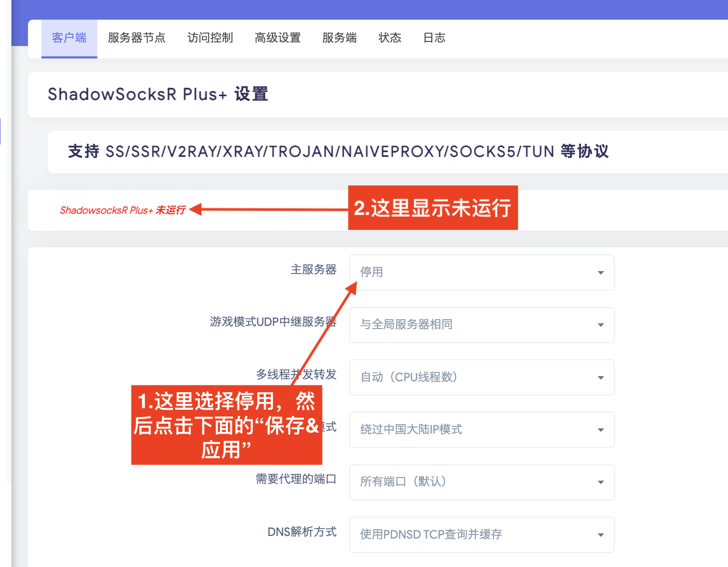Viewport: 728px width, 567px height.
Task: Open the DNS解析方式 dropdown
Action: pyautogui.click(x=482, y=534)
